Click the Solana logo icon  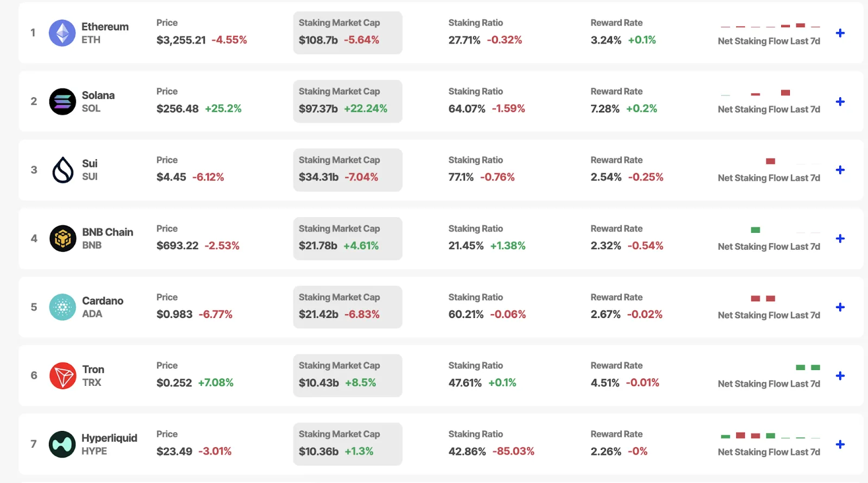[62, 101]
